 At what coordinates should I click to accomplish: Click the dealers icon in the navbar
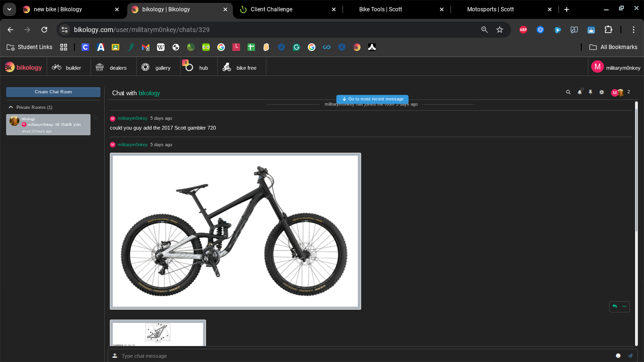tap(99, 67)
